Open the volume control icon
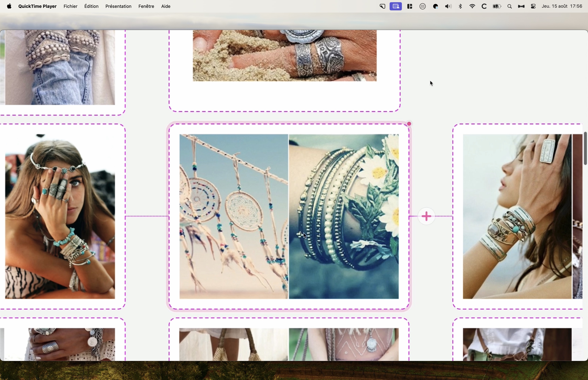The height and width of the screenshot is (380, 588). pos(448,6)
